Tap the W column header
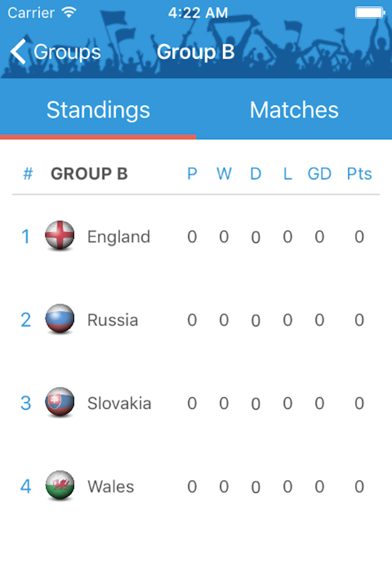 pos(224,173)
